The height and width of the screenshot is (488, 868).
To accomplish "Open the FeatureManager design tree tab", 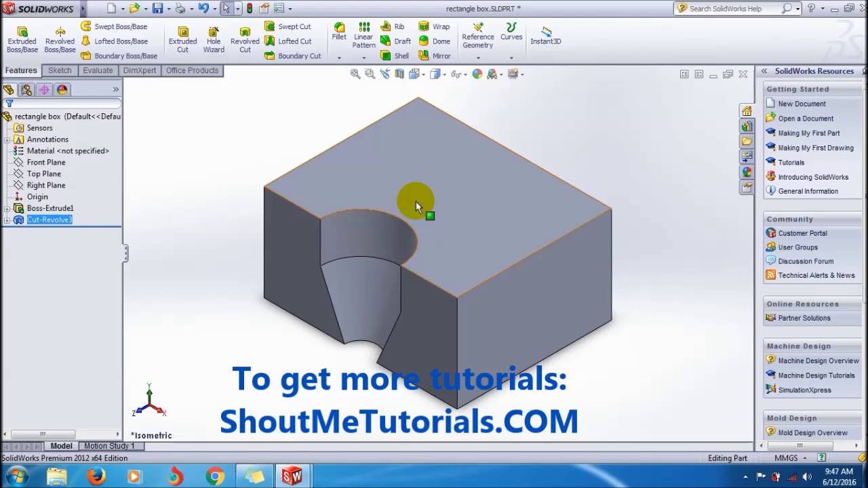I will click(9, 89).
